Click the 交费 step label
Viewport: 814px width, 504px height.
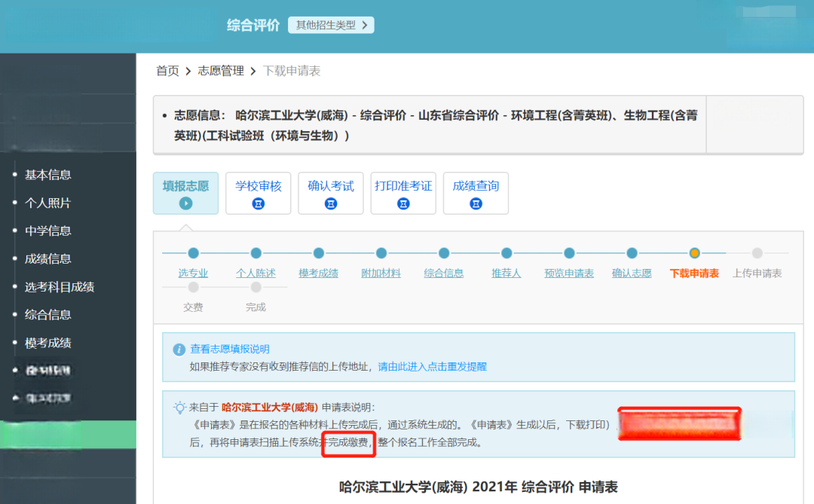coord(193,308)
